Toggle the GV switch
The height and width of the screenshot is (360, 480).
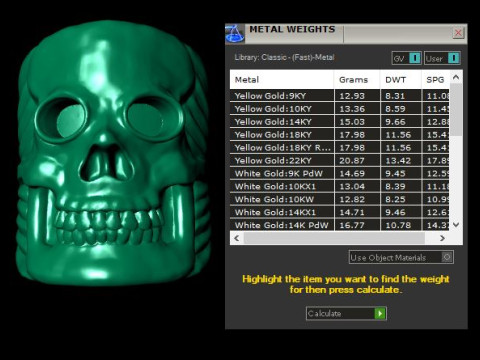point(407,58)
